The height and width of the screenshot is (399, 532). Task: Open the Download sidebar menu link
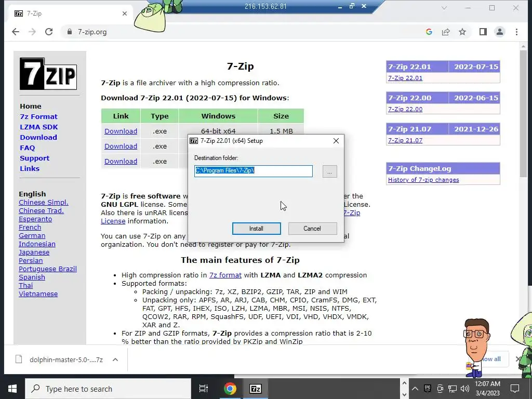pyautogui.click(x=38, y=137)
